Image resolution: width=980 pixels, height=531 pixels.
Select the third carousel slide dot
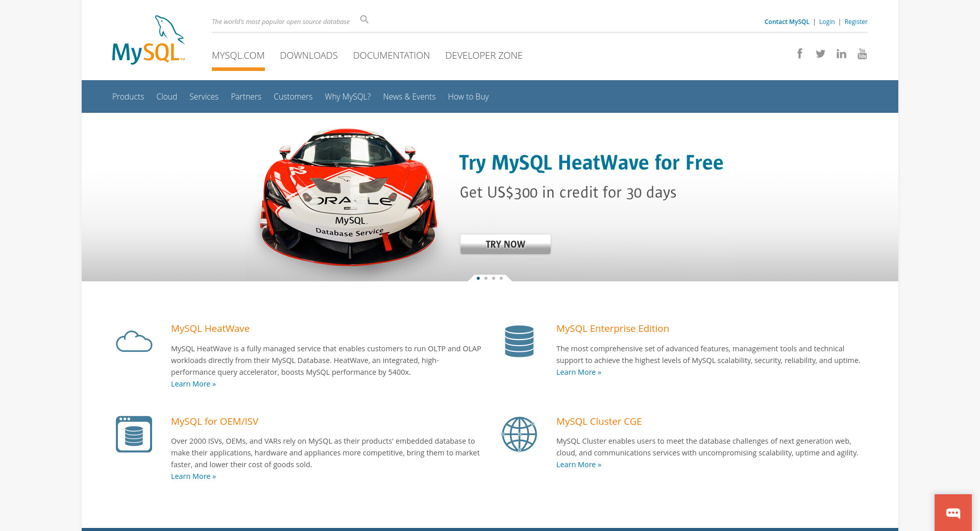click(x=494, y=278)
